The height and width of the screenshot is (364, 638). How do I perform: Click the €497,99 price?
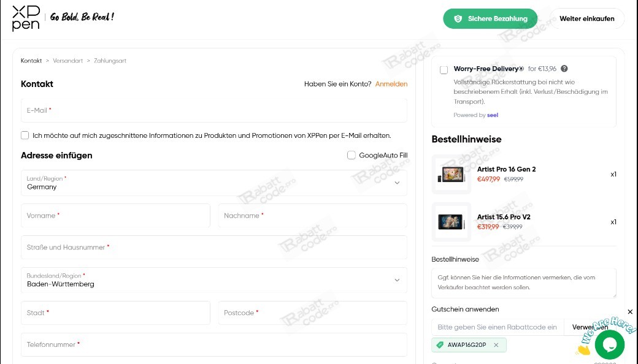point(488,179)
